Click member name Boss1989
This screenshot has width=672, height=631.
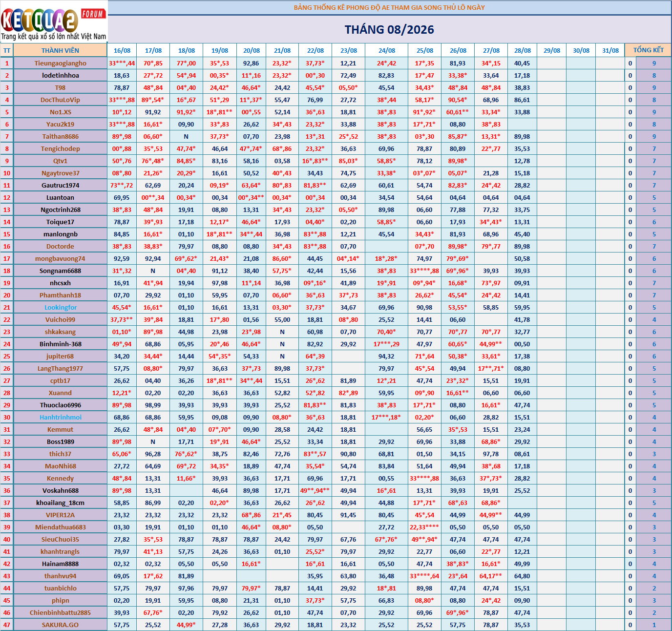[x=60, y=442]
